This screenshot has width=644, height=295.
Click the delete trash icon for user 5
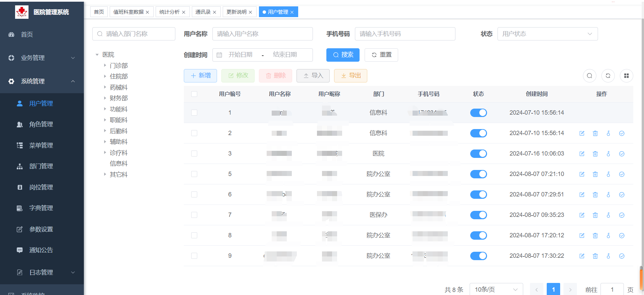(x=595, y=174)
